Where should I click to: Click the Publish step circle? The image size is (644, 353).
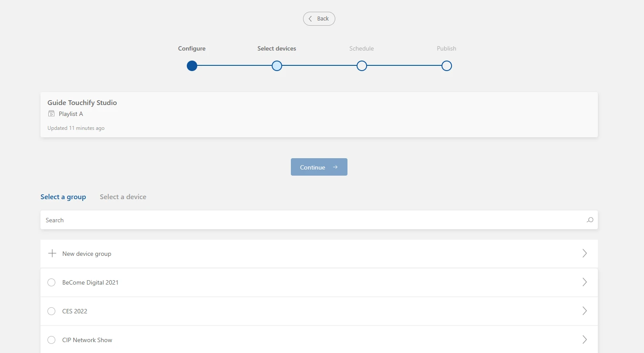[446, 66]
